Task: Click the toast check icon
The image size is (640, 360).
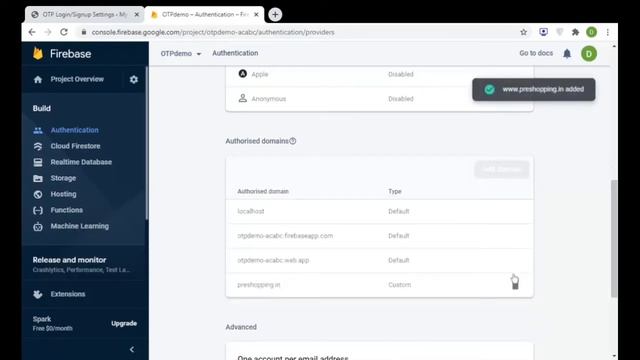Action: pos(489,89)
